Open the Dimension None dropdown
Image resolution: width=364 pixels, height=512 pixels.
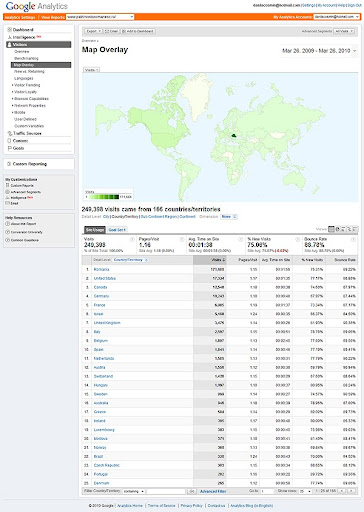pyautogui.click(x=229, y=217)
